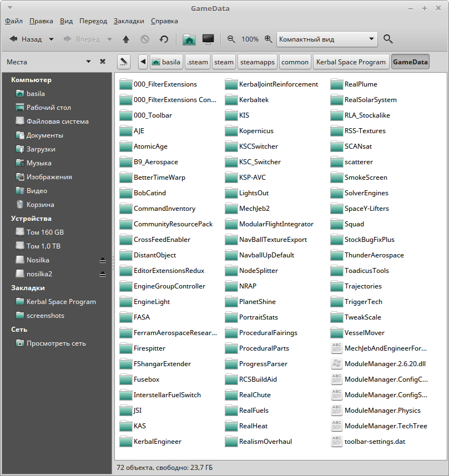Open the Переход menu
Viewport: 449px width, 476px height.
[93, 21]
